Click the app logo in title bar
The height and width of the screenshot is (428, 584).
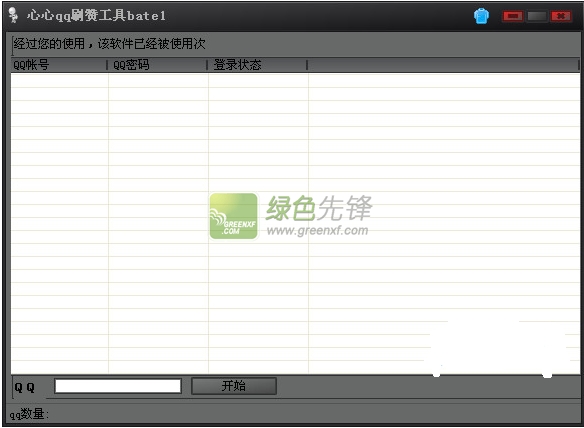click(x=13, y=15)
